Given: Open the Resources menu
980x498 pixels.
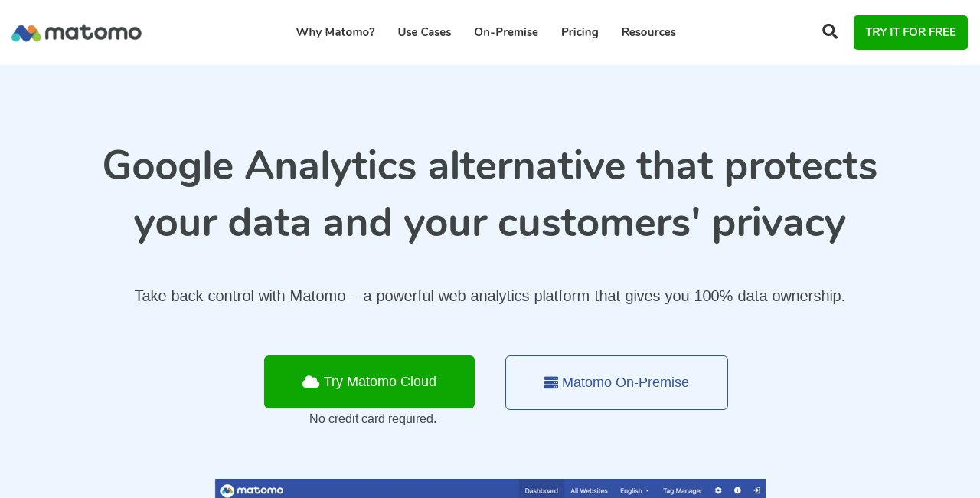Looking at the screenshot, I should [648, 31].
